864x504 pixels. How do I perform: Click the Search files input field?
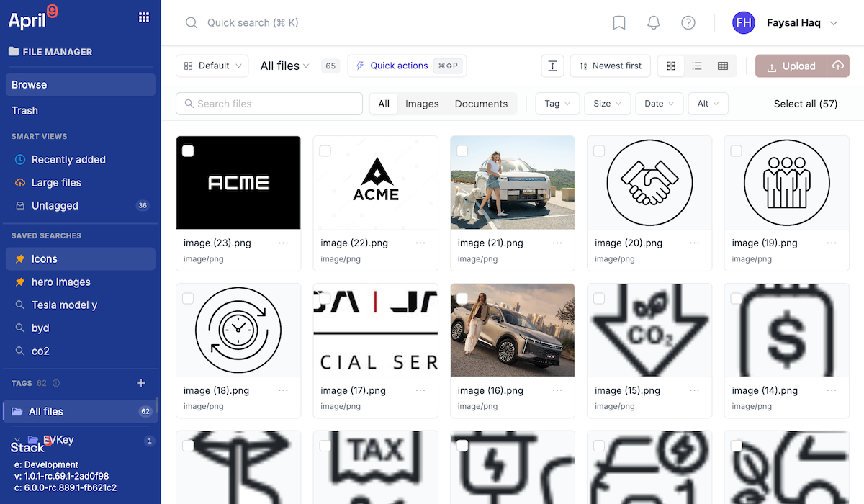[269, 104]
